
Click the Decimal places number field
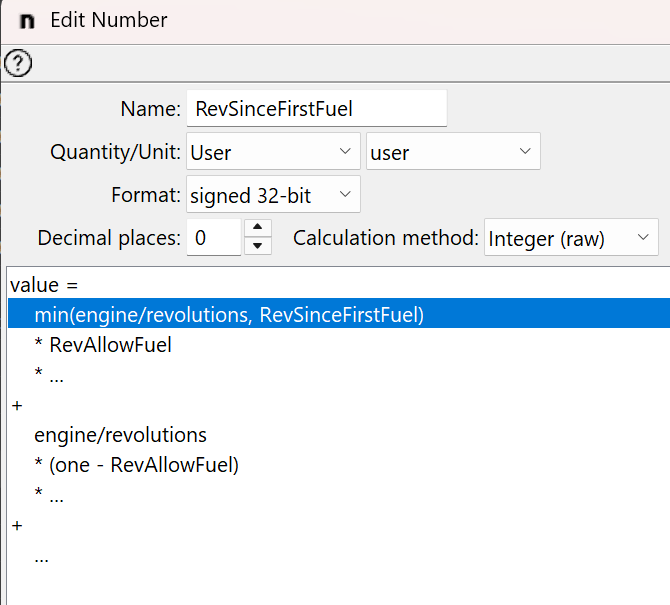[x=214, y=239]
